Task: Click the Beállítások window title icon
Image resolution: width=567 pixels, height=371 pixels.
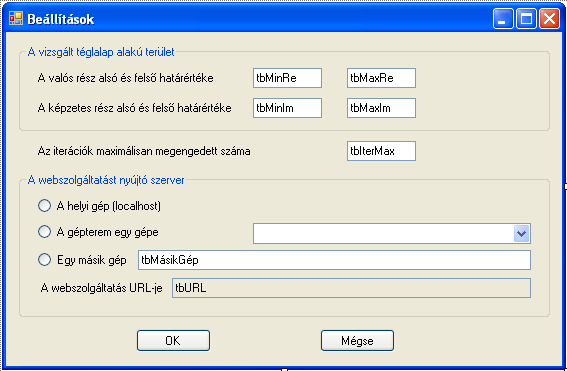Action: pyautogui.click(x=16, y=18)
